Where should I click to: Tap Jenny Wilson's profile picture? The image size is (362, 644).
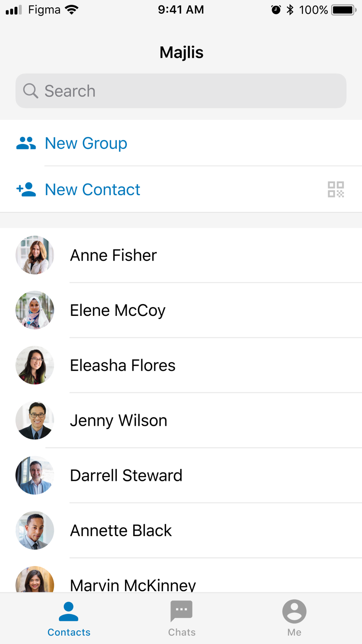tap(35, 420)
